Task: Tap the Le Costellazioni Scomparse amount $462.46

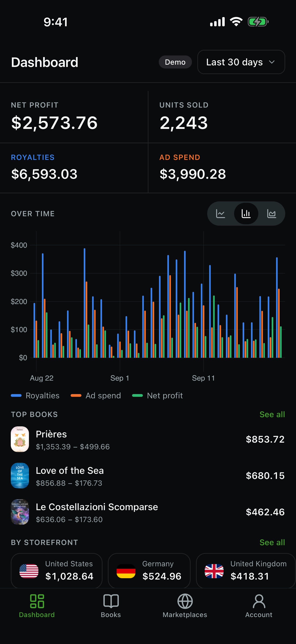Action: pos(265,512)
